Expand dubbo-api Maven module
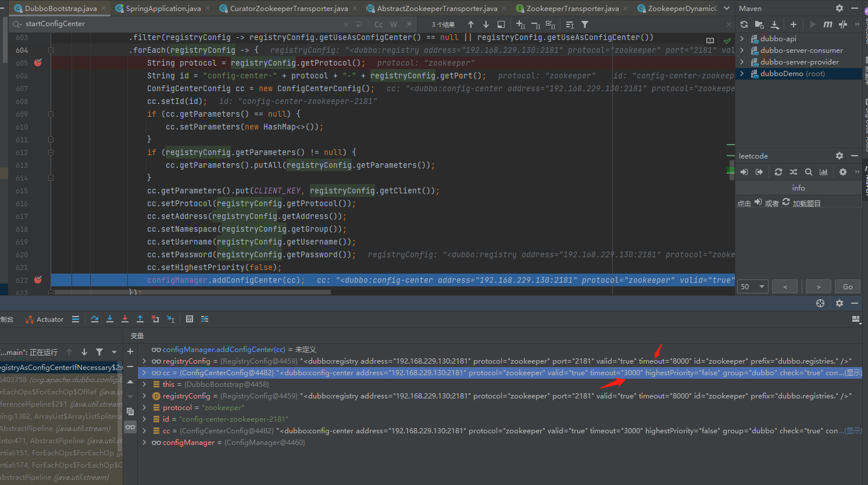868x485 pixels. point(742,38)
